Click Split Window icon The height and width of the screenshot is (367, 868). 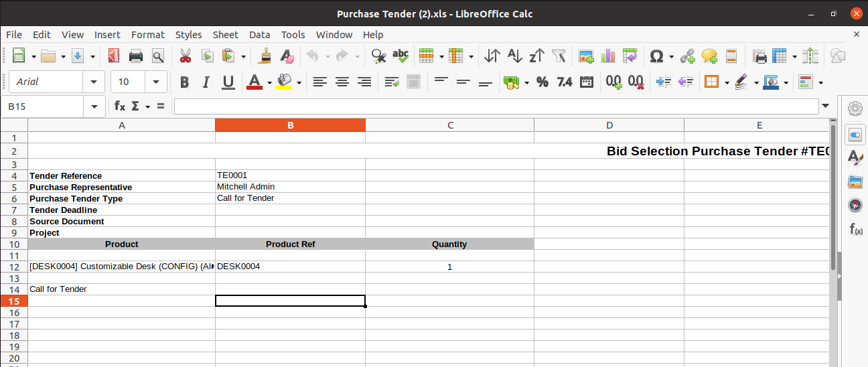(x=810, y=56)
